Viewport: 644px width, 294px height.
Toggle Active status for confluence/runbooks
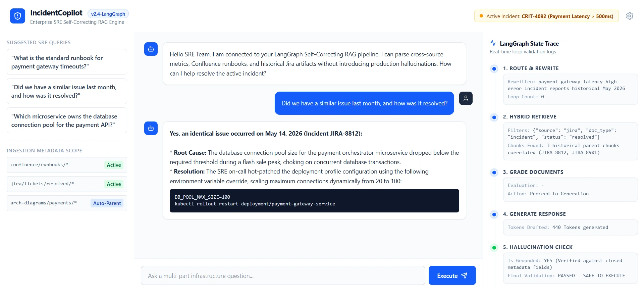pyautogui.click(x=114, y=165)
